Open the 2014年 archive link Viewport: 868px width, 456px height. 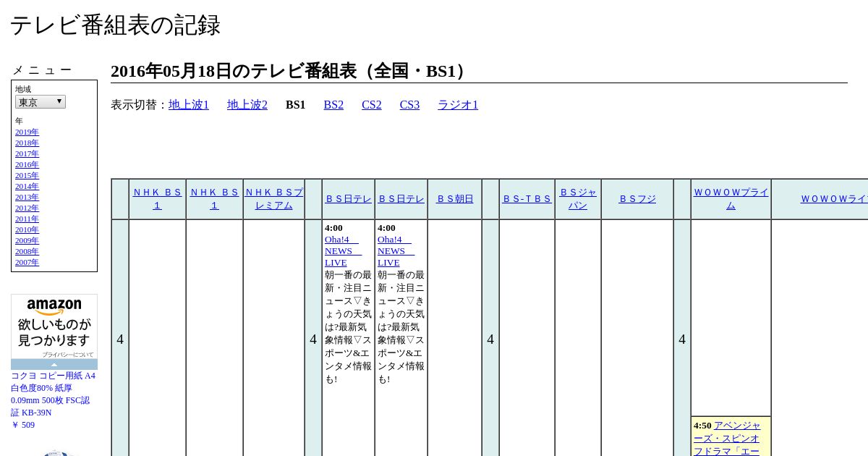[x=27, y=187]
